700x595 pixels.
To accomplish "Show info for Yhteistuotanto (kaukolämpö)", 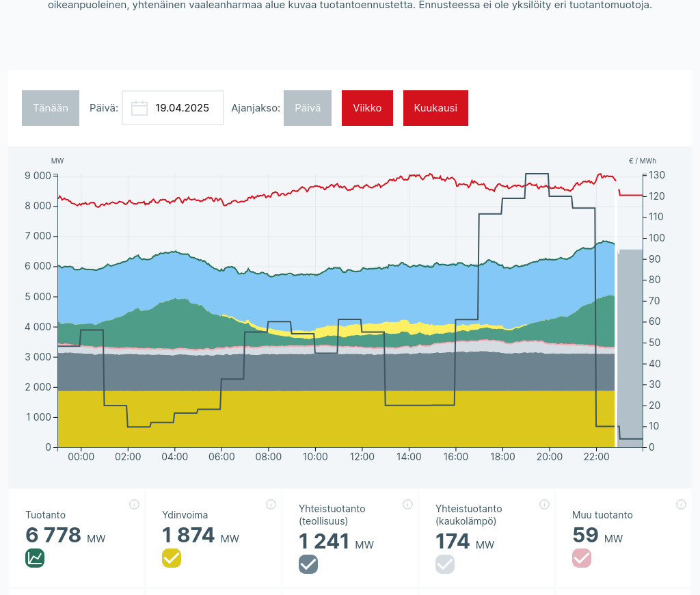I will coord(544,505).
